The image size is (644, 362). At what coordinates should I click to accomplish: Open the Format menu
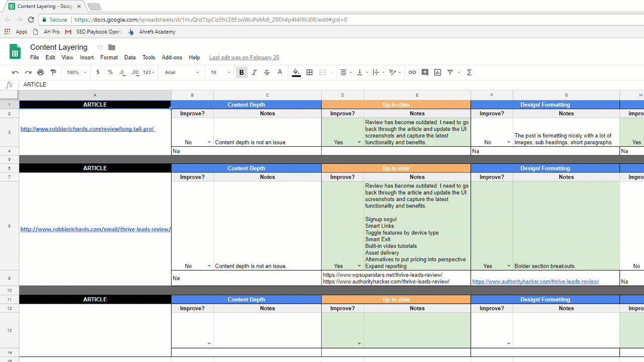click(109, 57)
